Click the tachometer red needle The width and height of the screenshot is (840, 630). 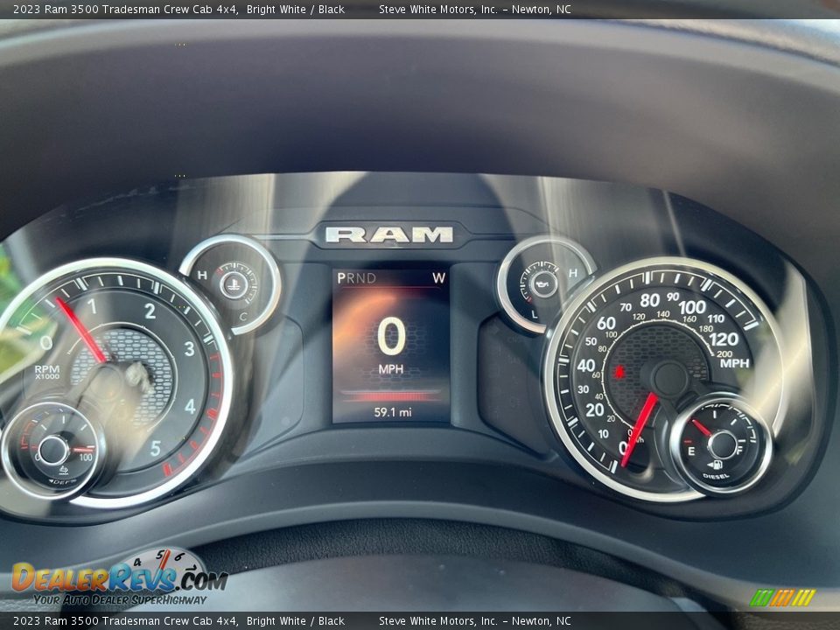coord(80,330)
